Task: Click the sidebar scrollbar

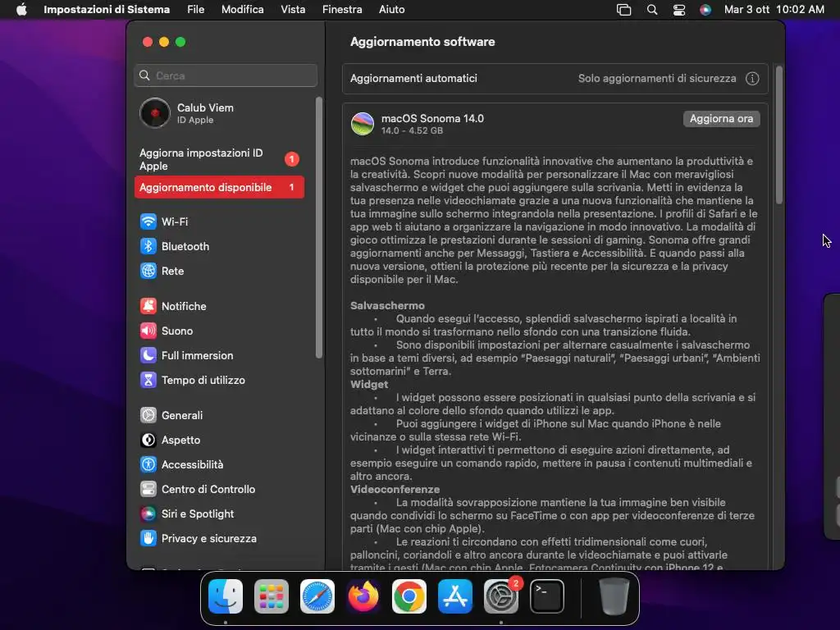Action: point(319,228)
